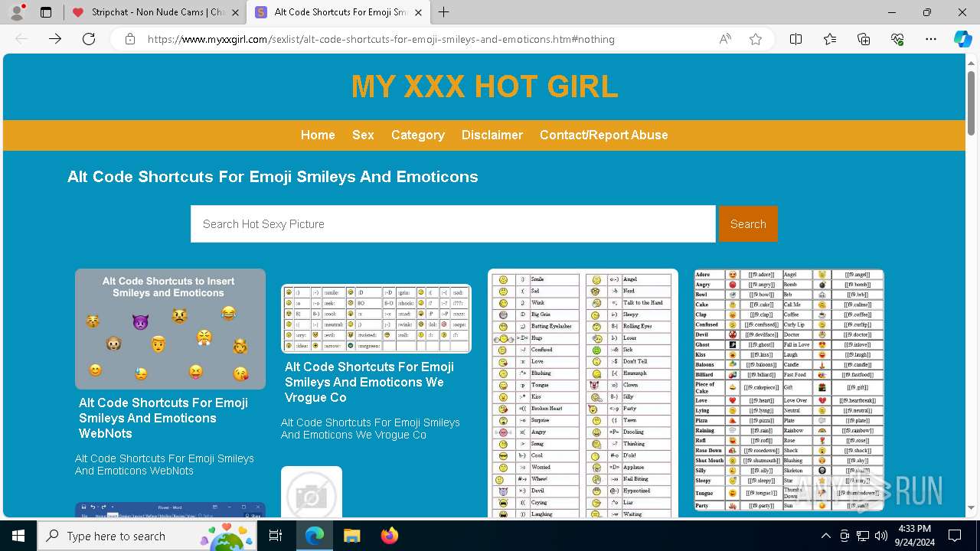Open a new browser tab

(443, 12)
